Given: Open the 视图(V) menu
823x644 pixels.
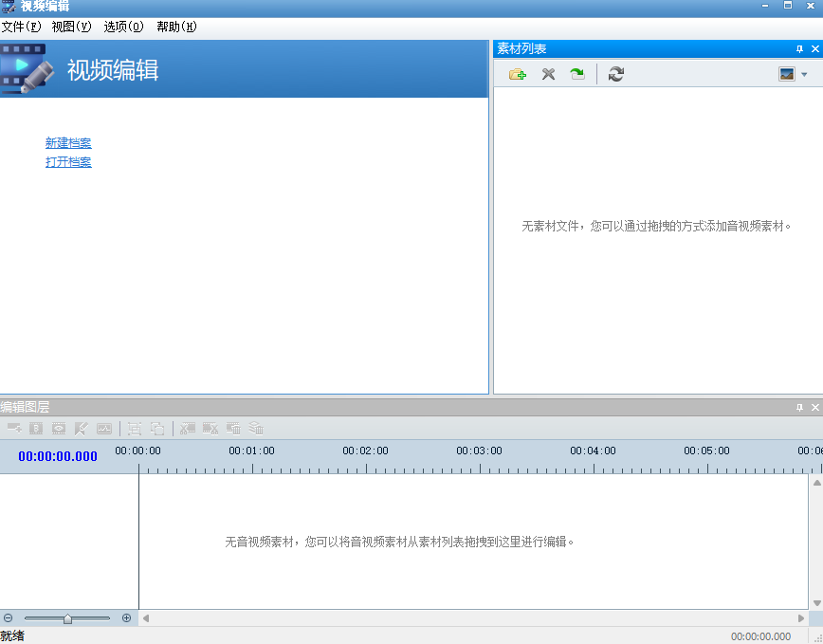Looking at the screenshot, I should click(x=71, y=27).
